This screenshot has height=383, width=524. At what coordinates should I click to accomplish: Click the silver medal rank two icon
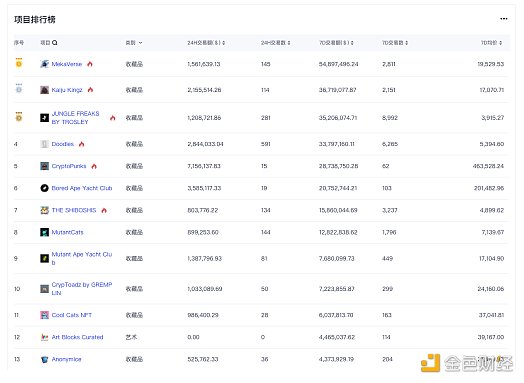[19, 88]
